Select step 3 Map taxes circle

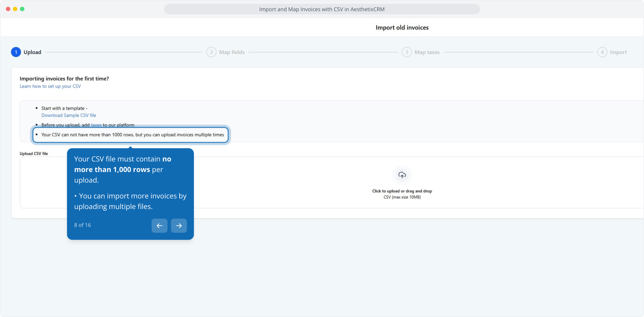(407, 52)
